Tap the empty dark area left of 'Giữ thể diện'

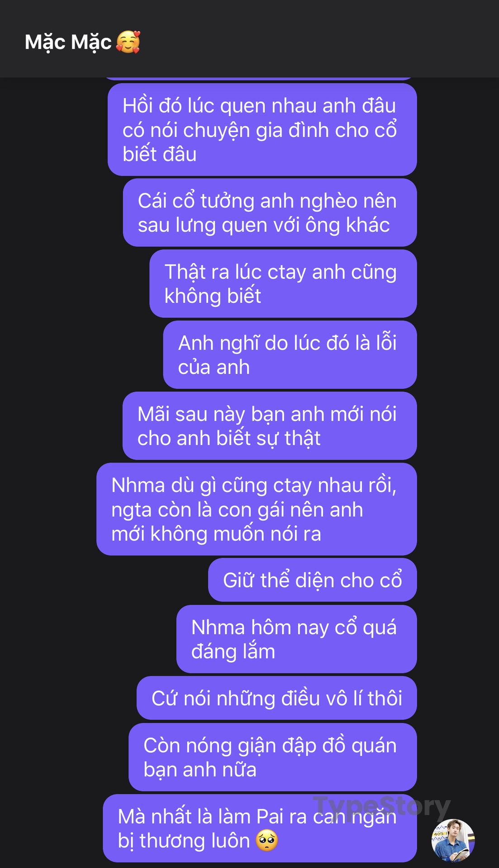tap(104, 580)
